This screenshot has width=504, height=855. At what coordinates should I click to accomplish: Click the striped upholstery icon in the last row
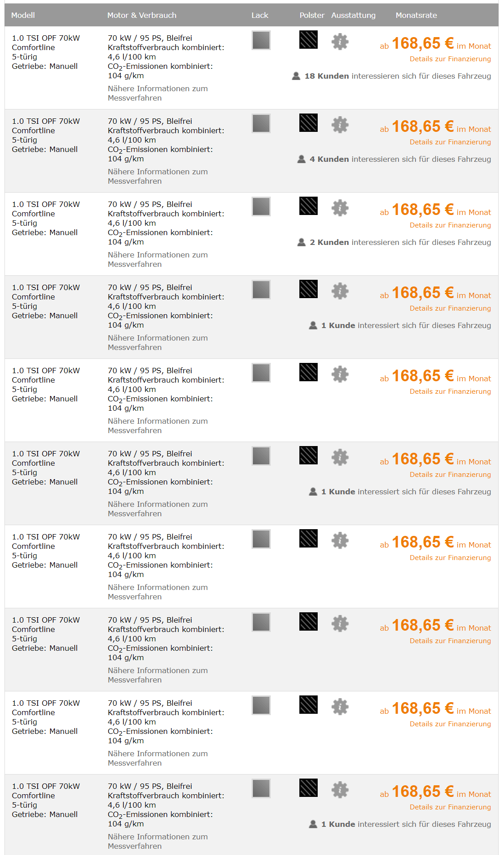coord(308,788)
